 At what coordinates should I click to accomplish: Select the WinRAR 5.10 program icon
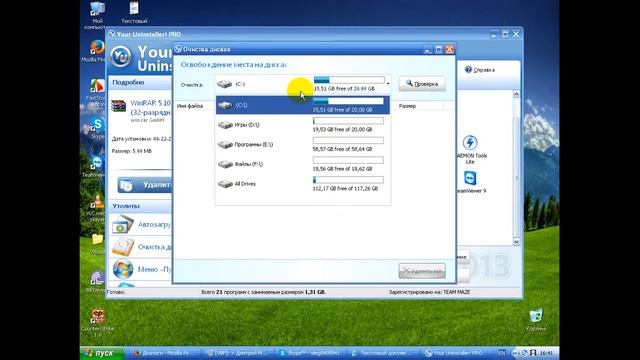(119, 106)
